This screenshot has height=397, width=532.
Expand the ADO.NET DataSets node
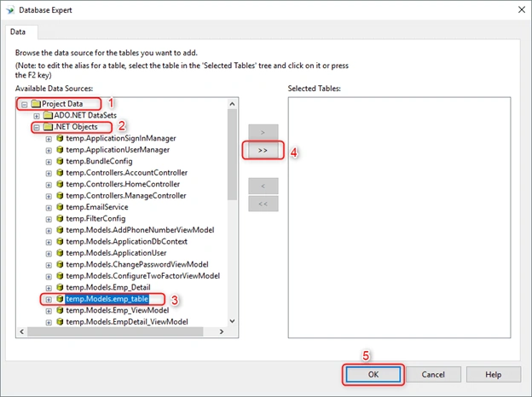click(x=37, y=116)
